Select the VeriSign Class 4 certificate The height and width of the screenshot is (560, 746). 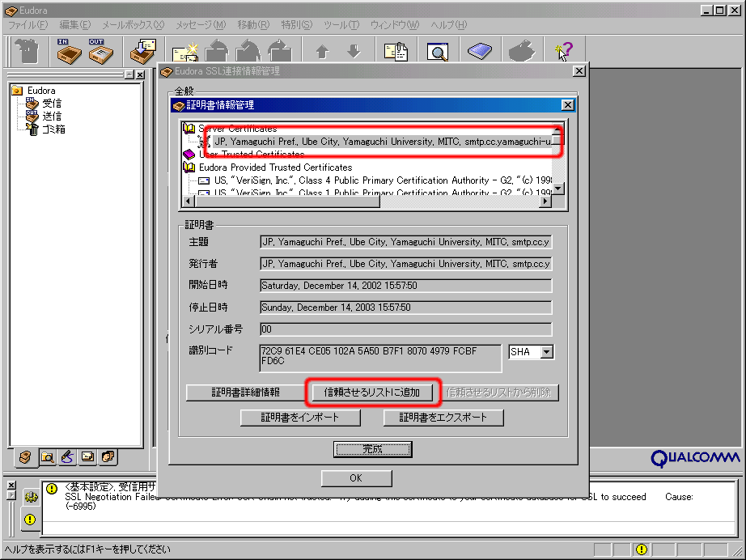[x=383, y=180]
